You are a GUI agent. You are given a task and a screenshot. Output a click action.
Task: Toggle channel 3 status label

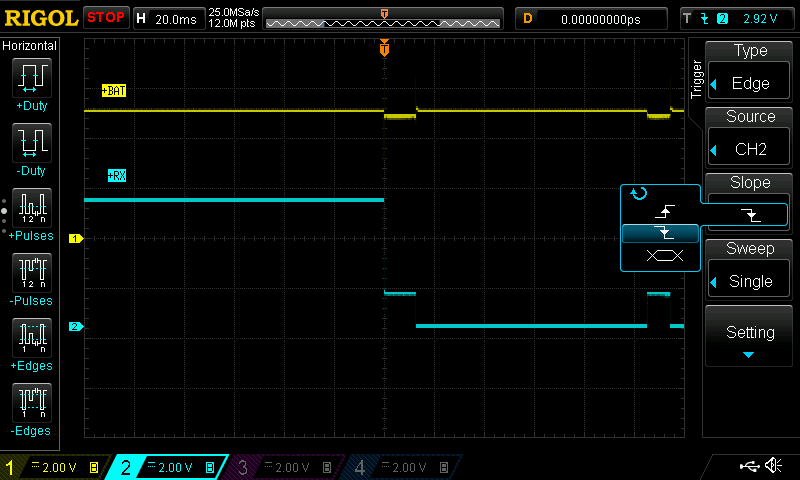point(286,467)
